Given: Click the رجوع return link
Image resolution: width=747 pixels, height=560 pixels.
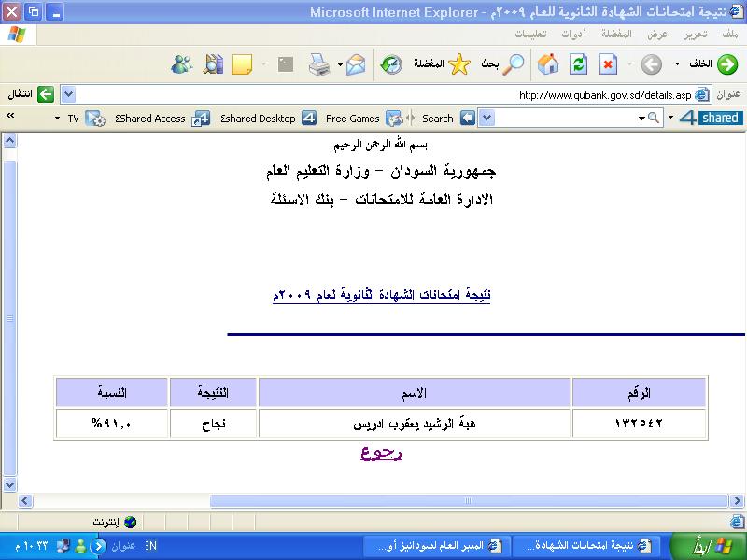Looking at the screenshot, I should 381,453.
